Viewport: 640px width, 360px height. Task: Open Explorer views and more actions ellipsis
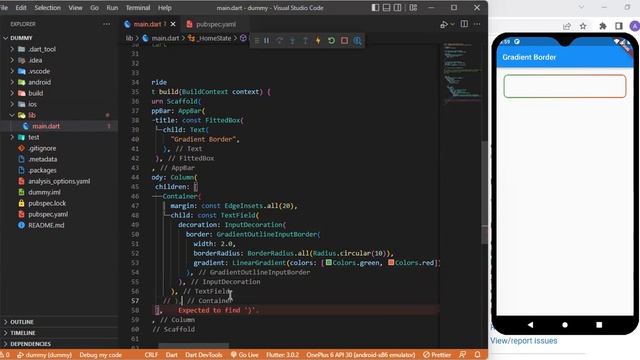click(107, 24)
